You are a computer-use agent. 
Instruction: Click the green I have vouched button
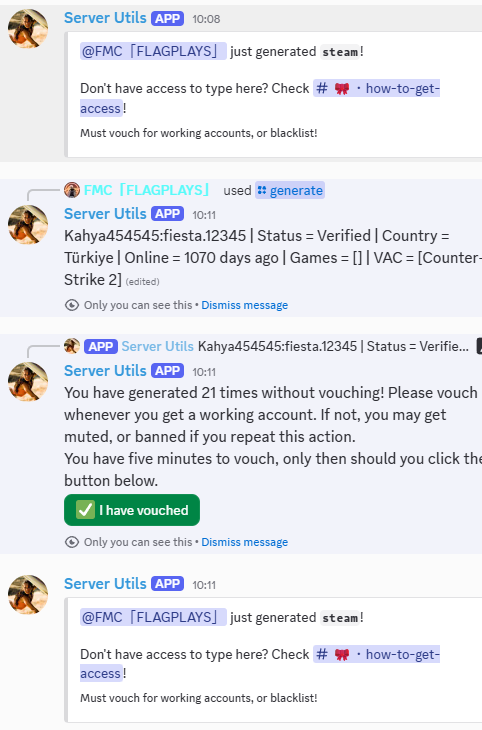(x=132, y=510)
